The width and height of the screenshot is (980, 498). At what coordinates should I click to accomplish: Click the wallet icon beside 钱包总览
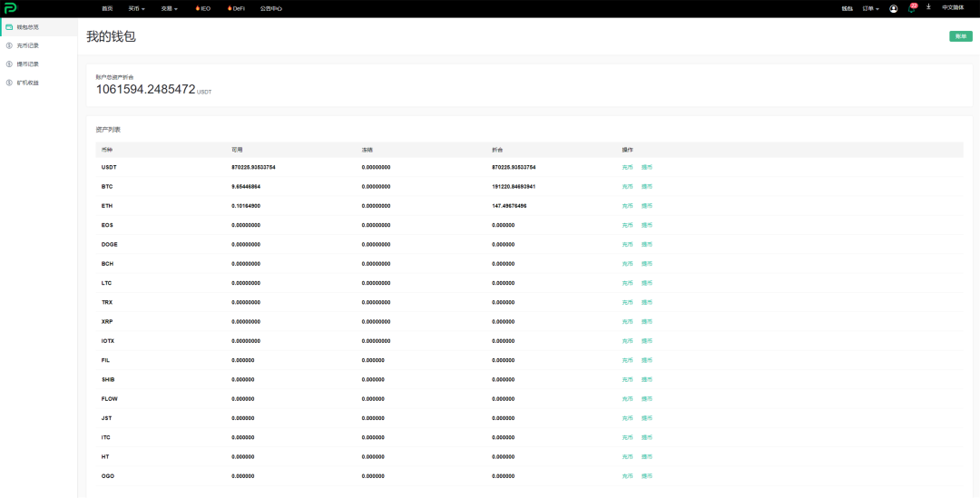click(9, 27)
